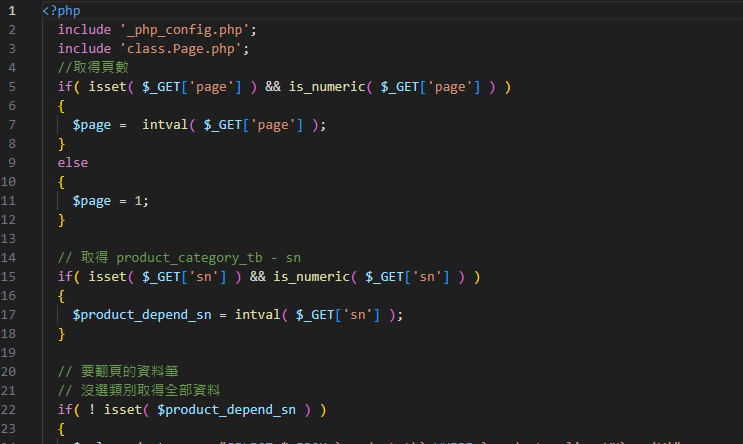Click line number 1 in the gutter

pyautogui.click(x=12, y=10)
